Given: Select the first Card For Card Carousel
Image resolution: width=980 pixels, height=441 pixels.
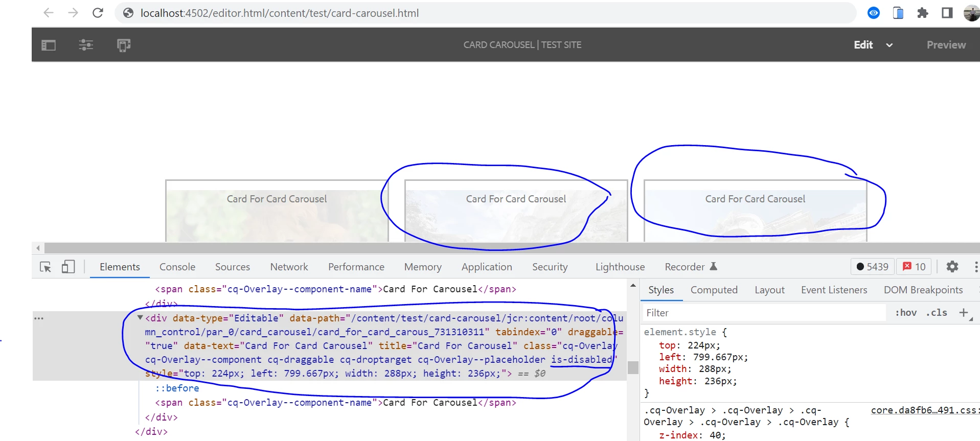Looking at the screenshot, I should pyautogui.click(x=277, y=211).
